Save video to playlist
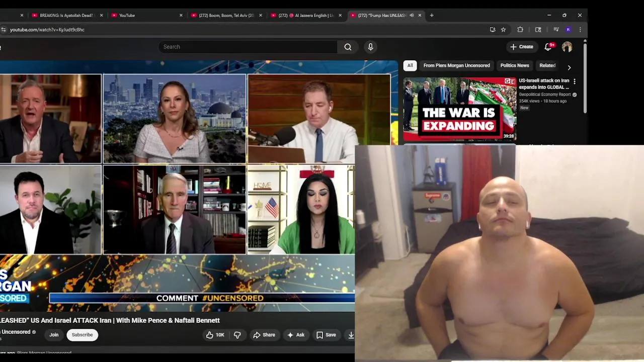The image size is (644, 362). pyautogui.click(x=326, y=335)
